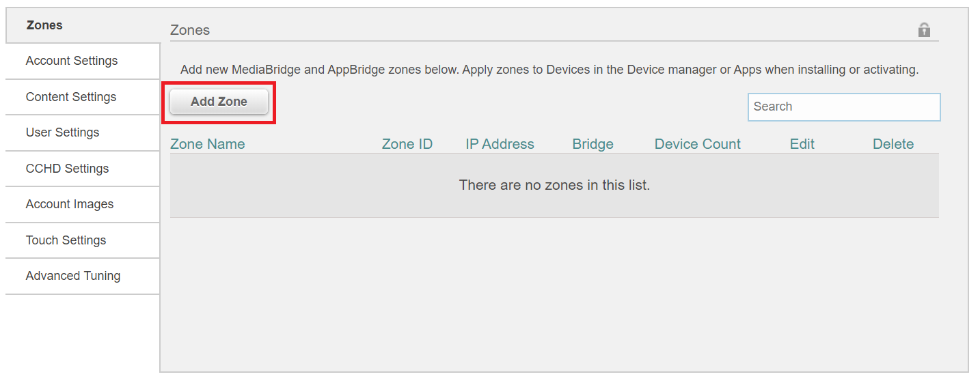Open the Zones sidebar tab
The image size is (980, 383).
coord(44,25)
